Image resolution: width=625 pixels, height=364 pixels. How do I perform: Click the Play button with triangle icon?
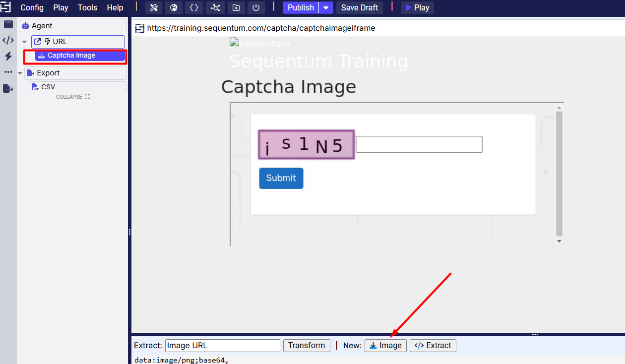[417, 7]
